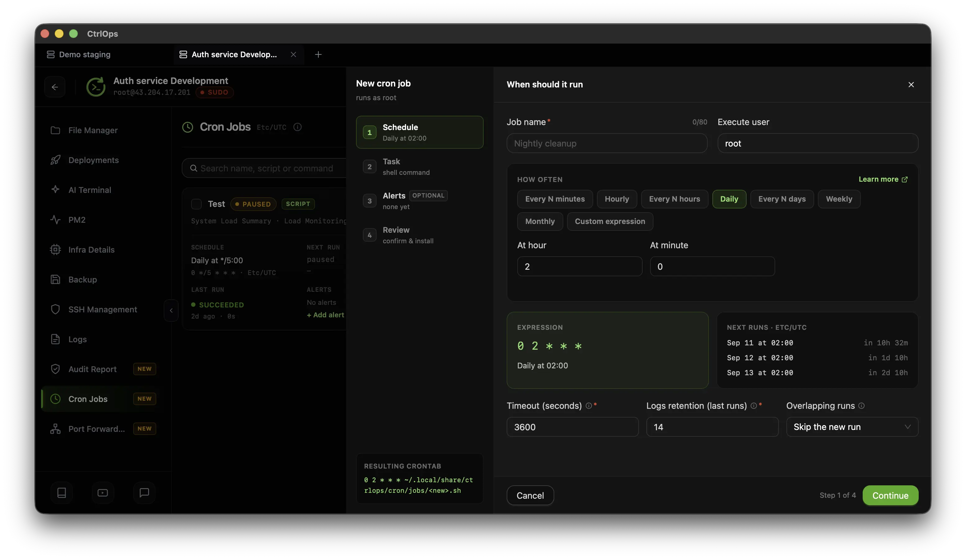Focus the Execute user field
This screenshot has height=560, width=966.
point(818,143)
